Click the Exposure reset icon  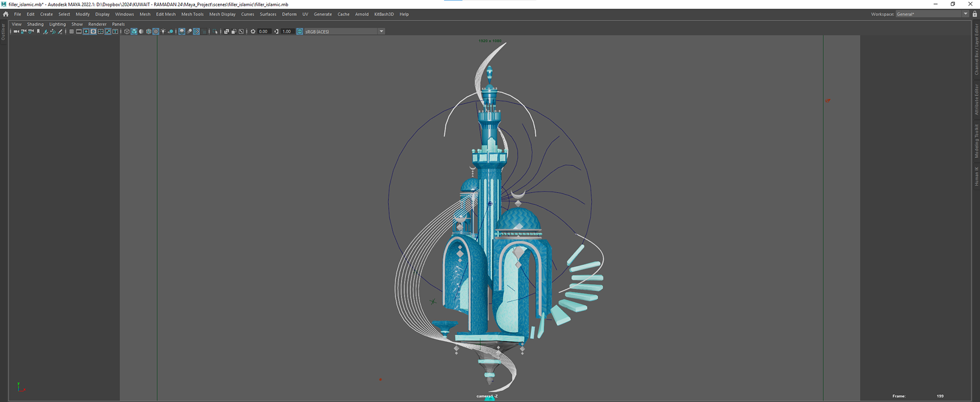click(x=253, y=32)
